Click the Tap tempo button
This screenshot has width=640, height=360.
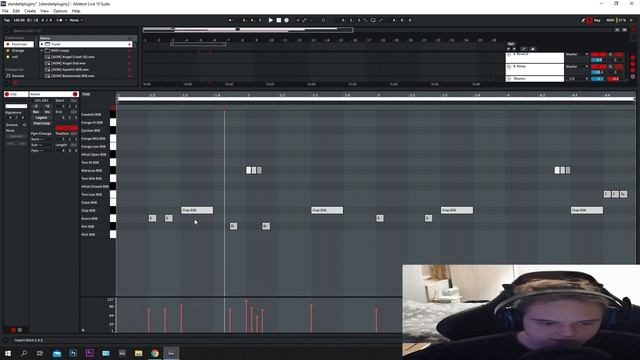tap(7, 20)
